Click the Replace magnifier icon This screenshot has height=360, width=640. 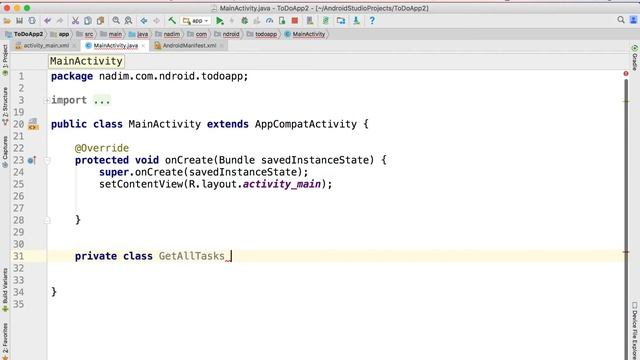tap(128, 21)
